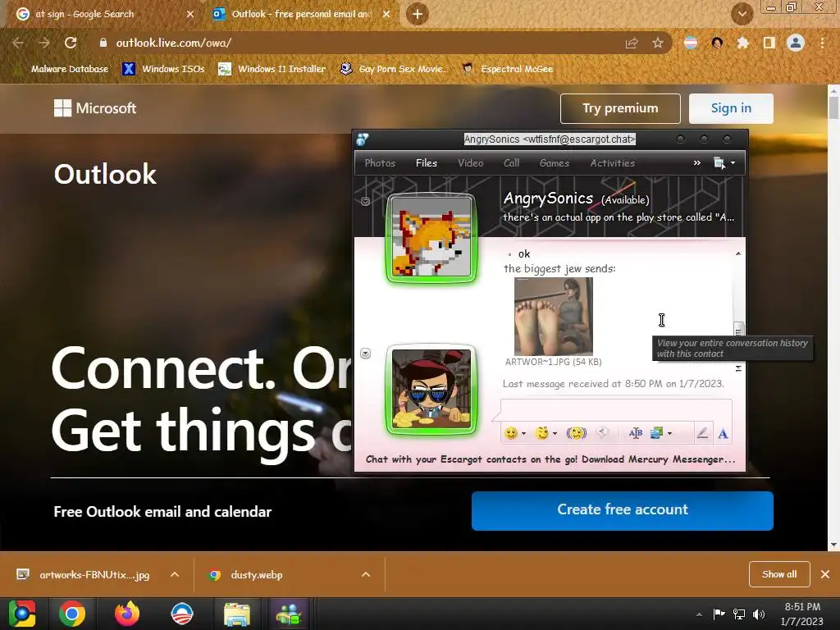Click the Chrome address bar URL

click(x=174, y=43)
